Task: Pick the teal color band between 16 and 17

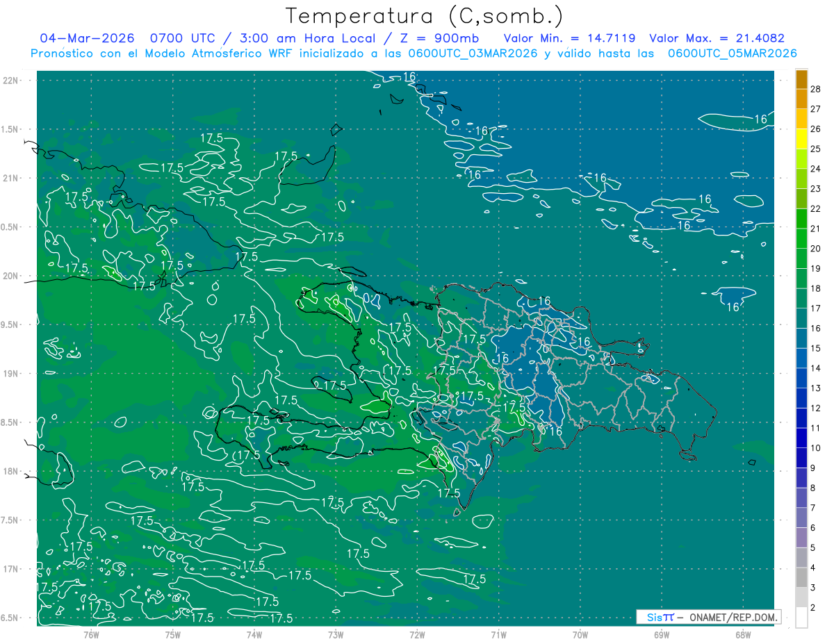Action: tap(801, 318)
